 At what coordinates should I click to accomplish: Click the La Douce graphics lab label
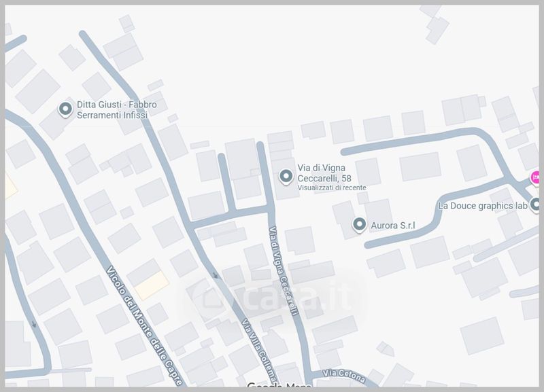click(x=483, y=206)
